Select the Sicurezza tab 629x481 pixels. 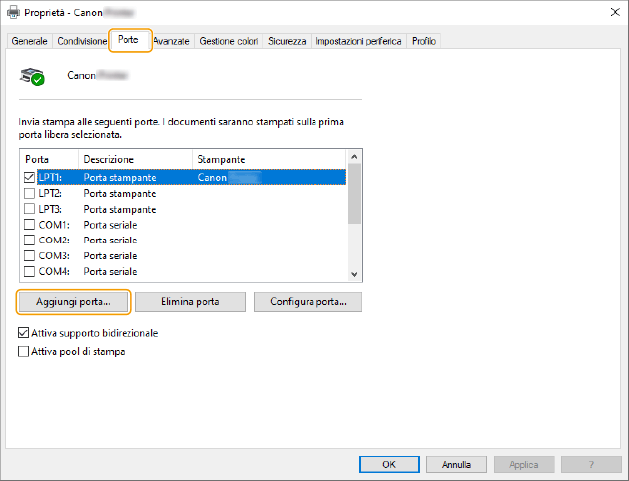pos(287,41)
